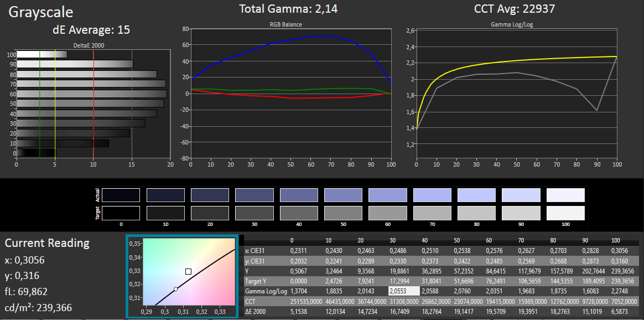Select the Actual swatch at 30

tap(255, 195)
